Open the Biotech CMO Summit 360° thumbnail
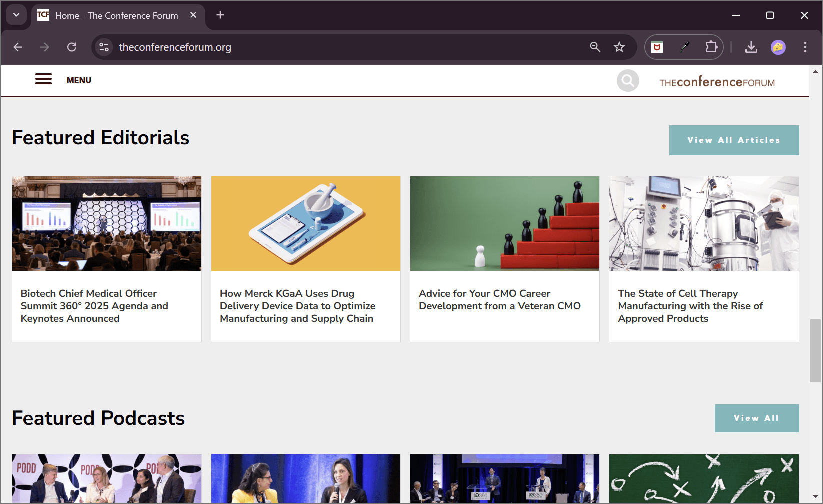The height and width of the screenshot is (504, 823). pos(107,223)
